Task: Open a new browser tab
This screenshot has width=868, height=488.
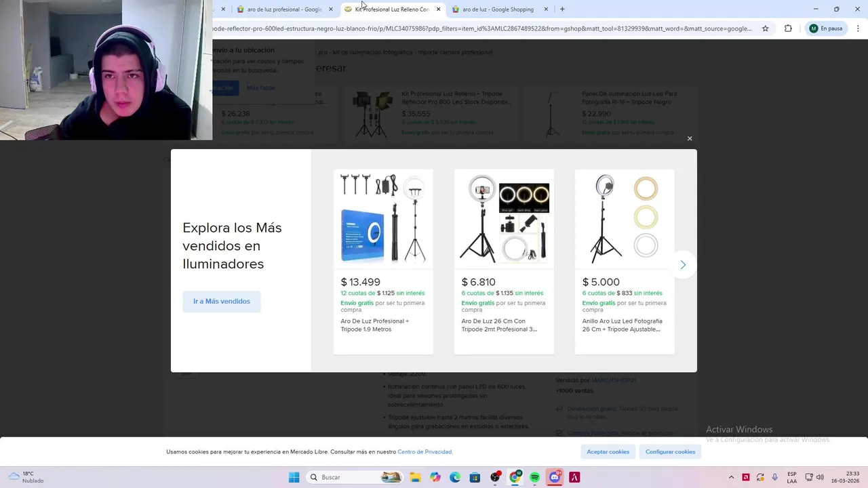Action: click(562, 9)
